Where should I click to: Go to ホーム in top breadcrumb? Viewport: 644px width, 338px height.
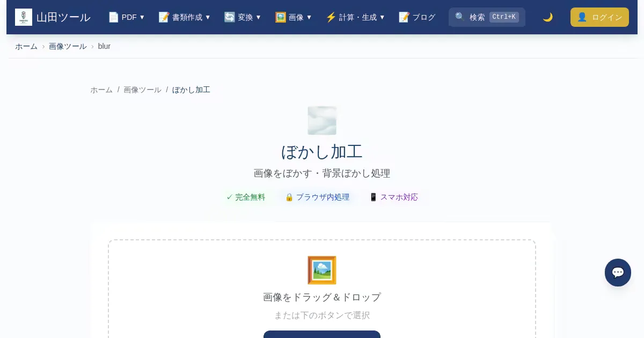click(26, 46)
